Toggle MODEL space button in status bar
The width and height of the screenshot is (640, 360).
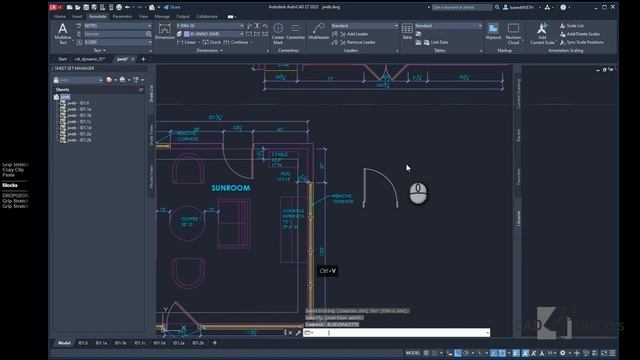coord(413,353)
